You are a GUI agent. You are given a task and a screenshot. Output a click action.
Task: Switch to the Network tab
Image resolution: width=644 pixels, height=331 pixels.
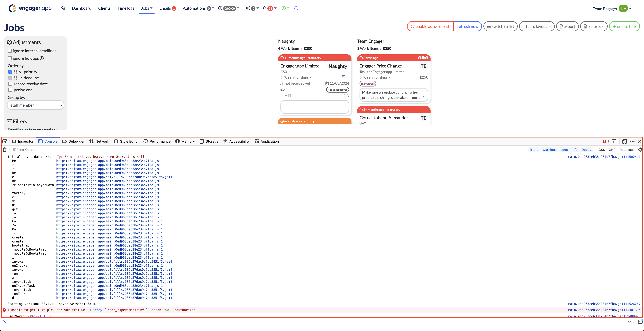[x=99, y=141]
